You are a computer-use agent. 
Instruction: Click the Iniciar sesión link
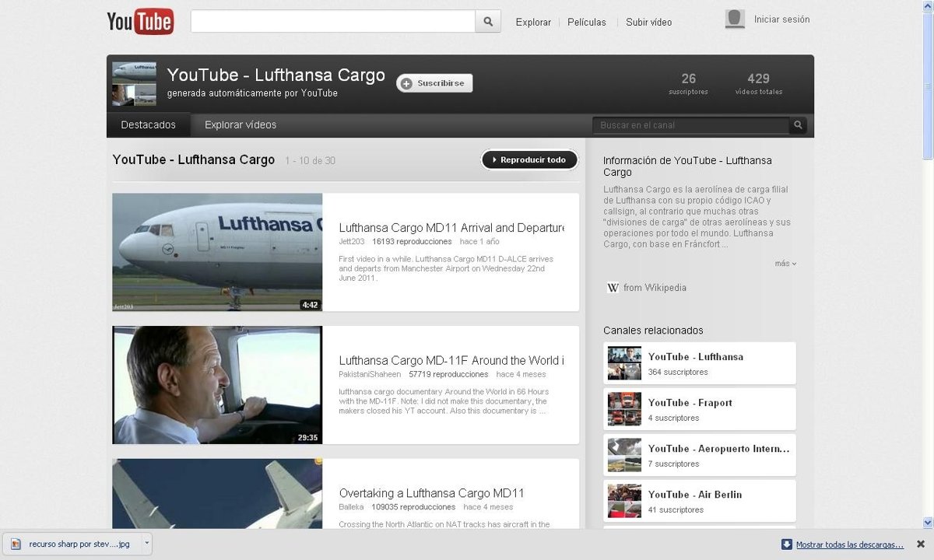pyautogui.click(x=781, y=19)
